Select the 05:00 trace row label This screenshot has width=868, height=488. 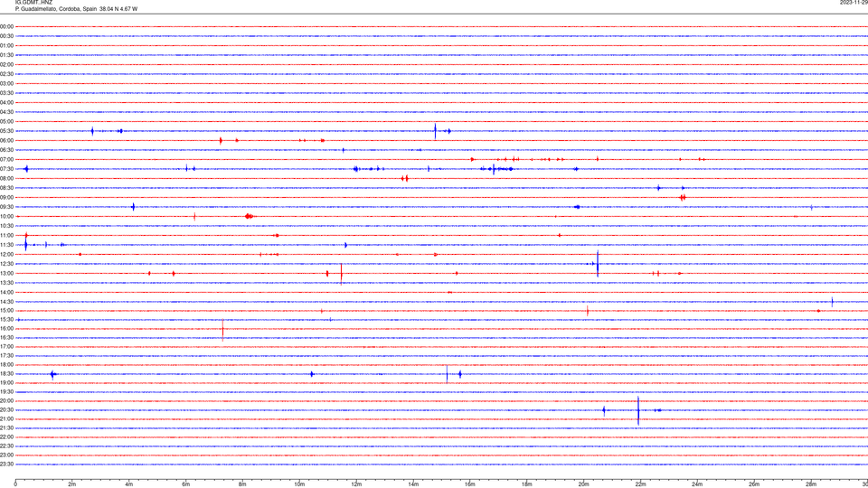click(6, 121)
